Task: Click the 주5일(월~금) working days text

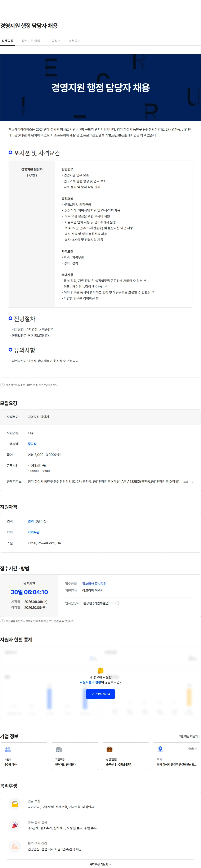Action: pyautogui.click(x=38, y=465)
